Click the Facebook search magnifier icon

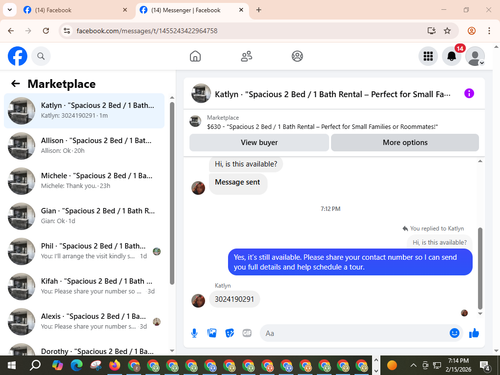(x=41, y=56)
